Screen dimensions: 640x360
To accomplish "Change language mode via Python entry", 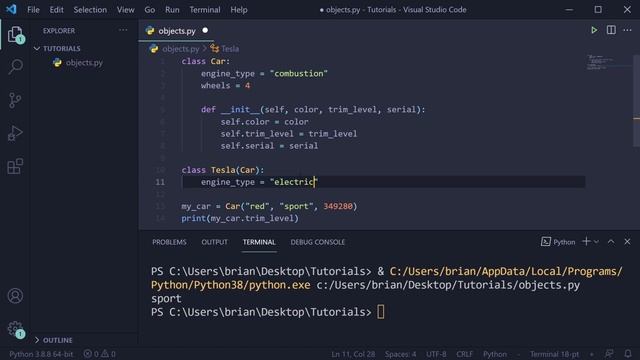I will tap(495, 354).
